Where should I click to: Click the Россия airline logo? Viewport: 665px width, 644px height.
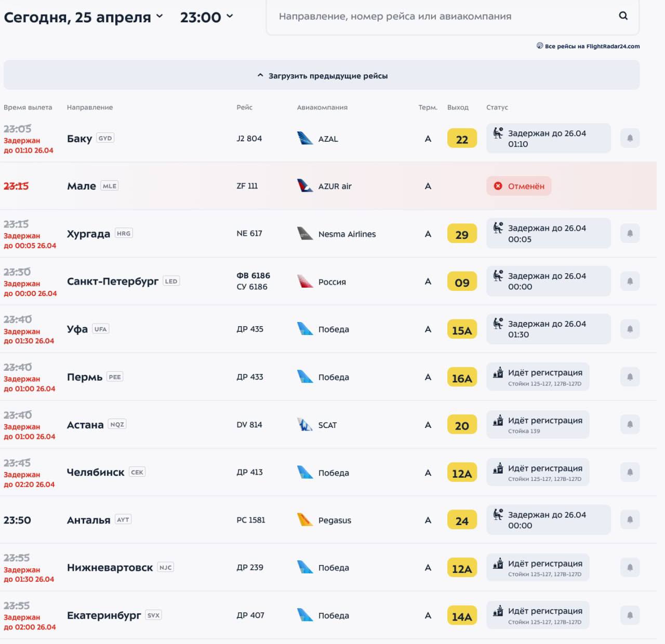click(305, 281)
